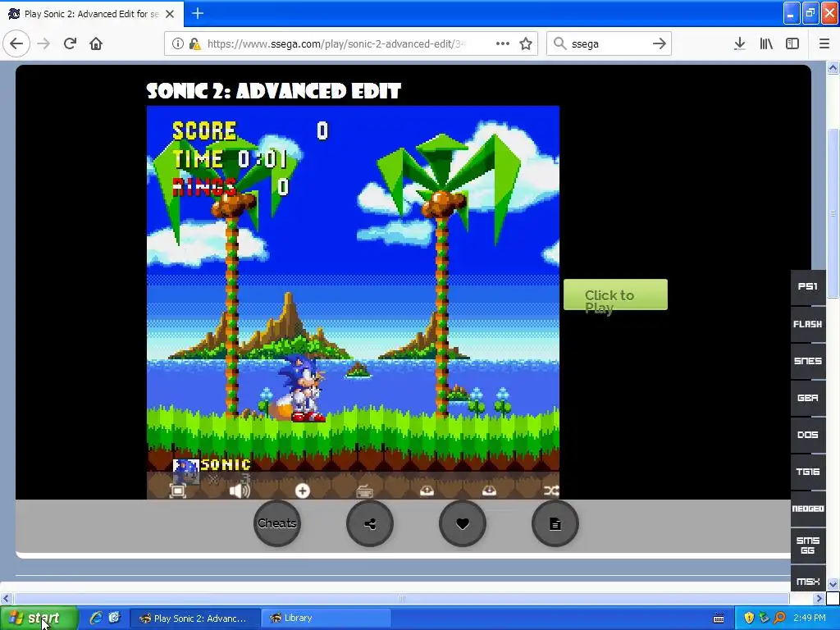This screenshot has height=630, width=840.
Task: Click the browser forward arrow
Action: click(x=43, y=43)
